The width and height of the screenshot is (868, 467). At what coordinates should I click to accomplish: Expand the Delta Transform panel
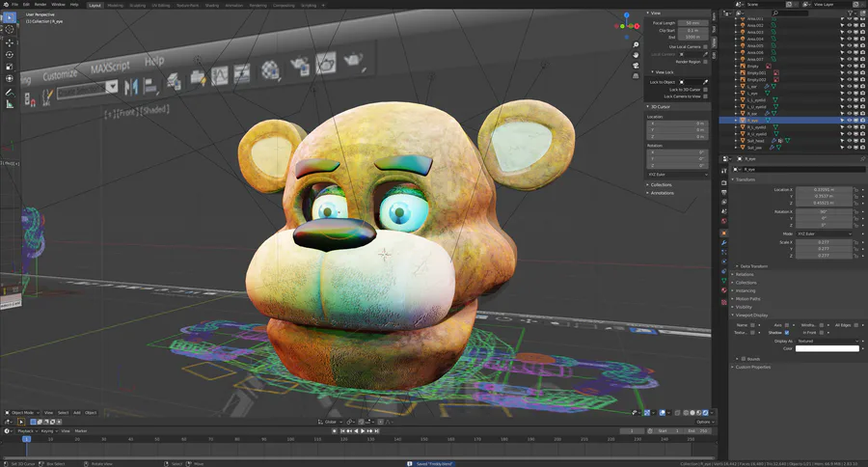tap(753, 266)
